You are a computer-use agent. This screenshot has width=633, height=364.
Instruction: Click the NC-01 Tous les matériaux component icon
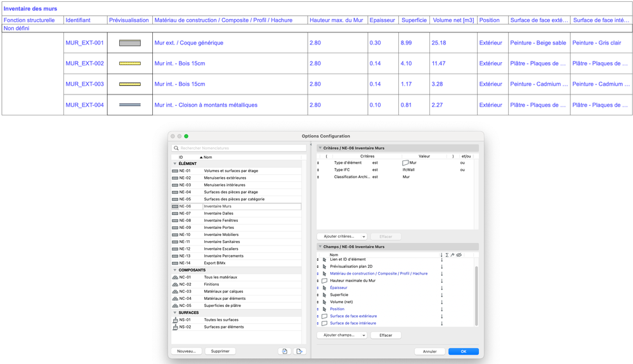(x=175, y=277)
